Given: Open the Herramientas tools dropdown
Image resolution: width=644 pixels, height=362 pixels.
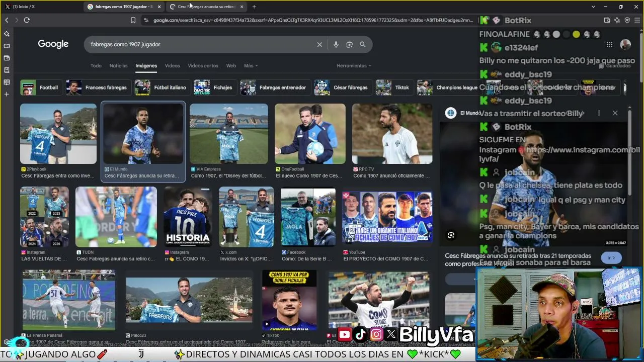Looking at the screenshot, I should pos(354,66).
